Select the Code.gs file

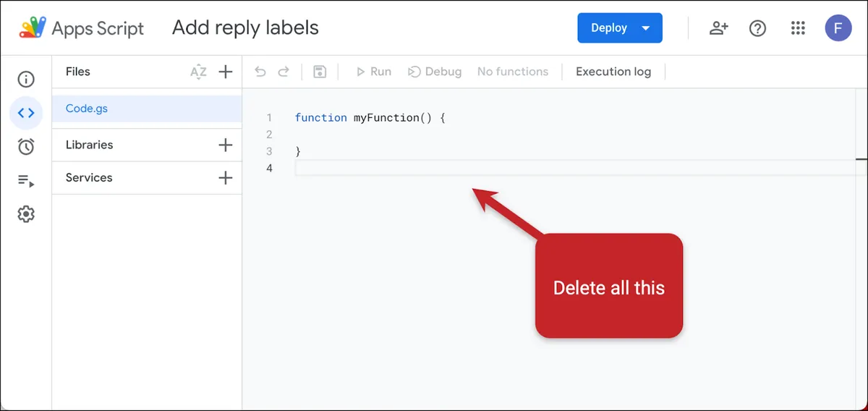(147, 109)
